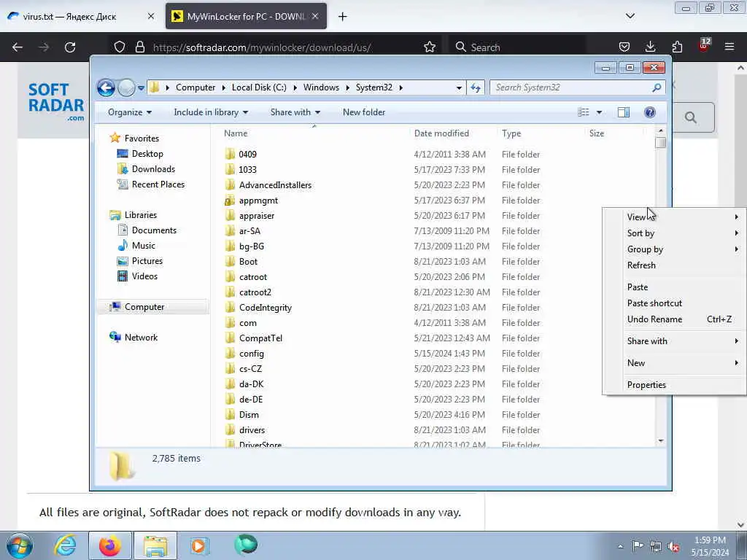747x560 pixels.
Task: Choose Paste shortcut from context menu
Action: (673, 303)
